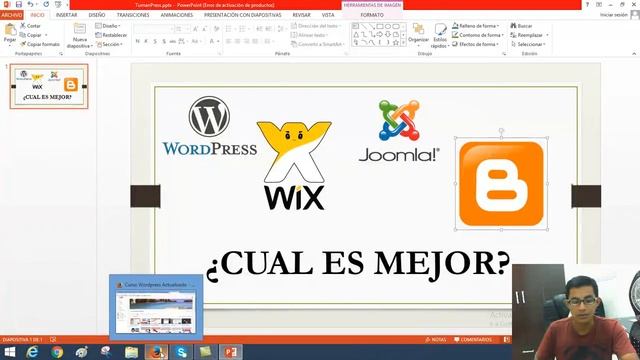Click Sticky Notes icon on taskbar
This screenshot has height=360, width=640.
coord(206,352)
